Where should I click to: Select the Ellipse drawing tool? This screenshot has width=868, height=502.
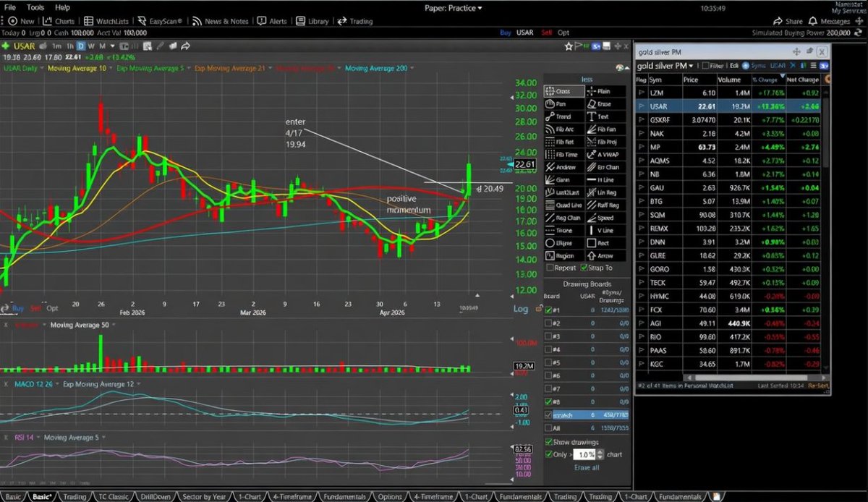click(565, 243)
